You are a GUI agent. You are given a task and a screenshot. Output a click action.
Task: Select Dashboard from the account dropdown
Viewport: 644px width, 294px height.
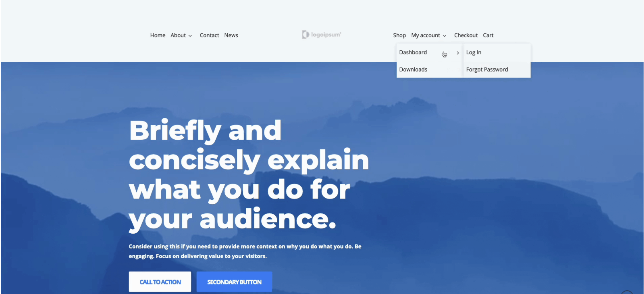[x=413, y=52]
